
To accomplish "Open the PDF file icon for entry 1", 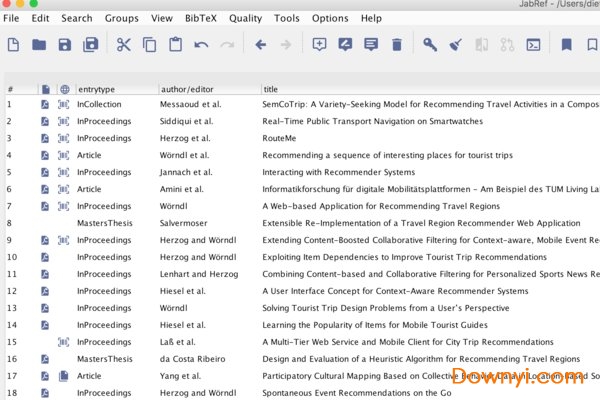I will tap(45, 104).
